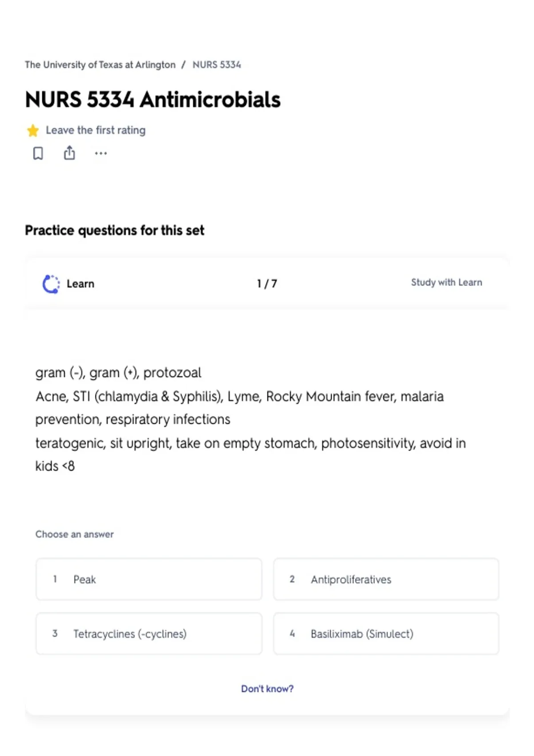Screen dimensions: 534x756
Task: Click the Learn mode circular icon
Action: pos(51,284)
